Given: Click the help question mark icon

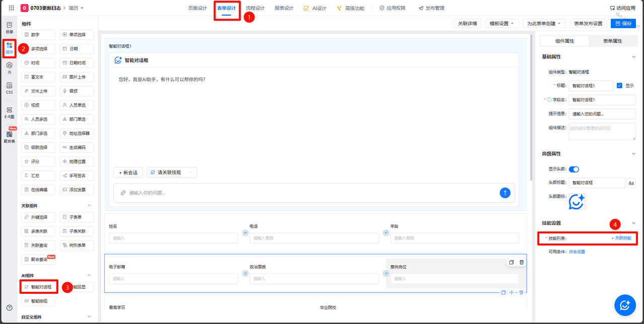Looking at the screenshot, I should [9, 307].
